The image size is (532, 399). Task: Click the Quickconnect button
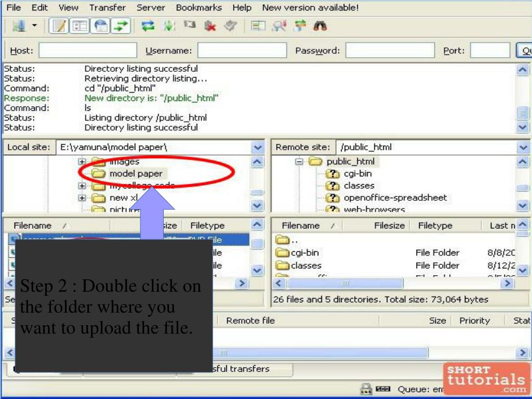pos(524,50)
